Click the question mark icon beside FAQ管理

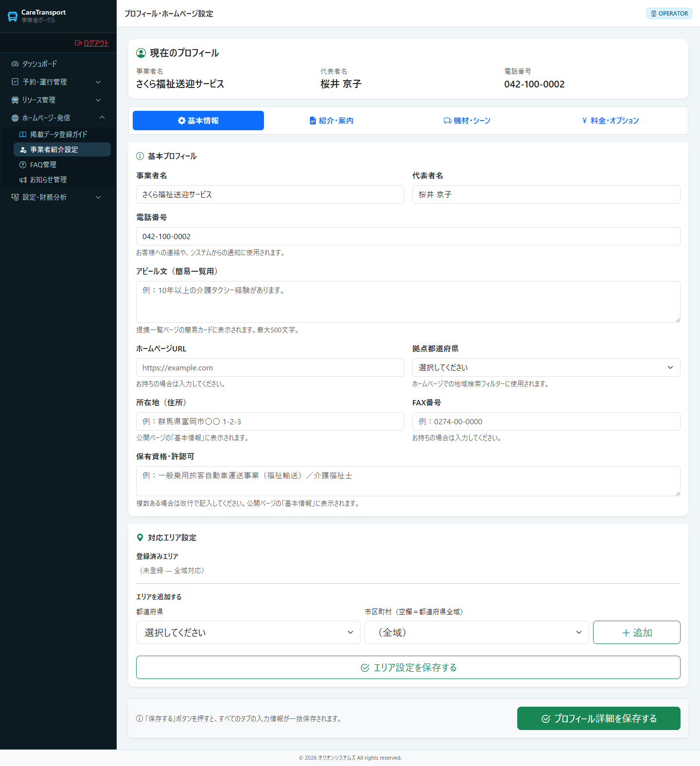pyautogui.click(x=23, y=165)
